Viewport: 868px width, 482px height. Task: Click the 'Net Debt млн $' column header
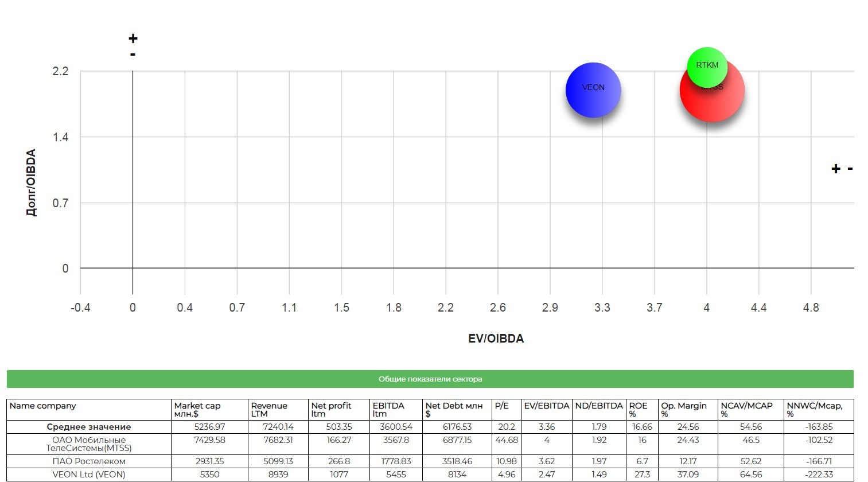(x=457, y=410)
